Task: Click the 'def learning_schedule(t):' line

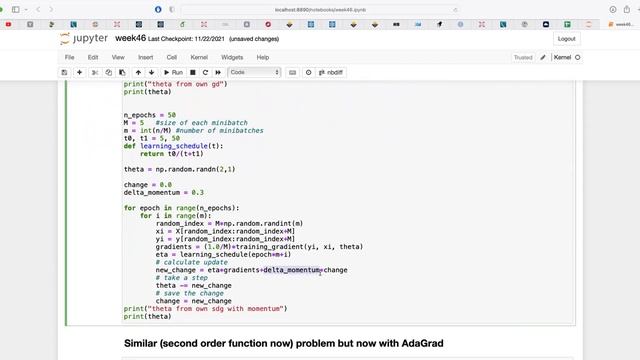Action: point(173,146)
